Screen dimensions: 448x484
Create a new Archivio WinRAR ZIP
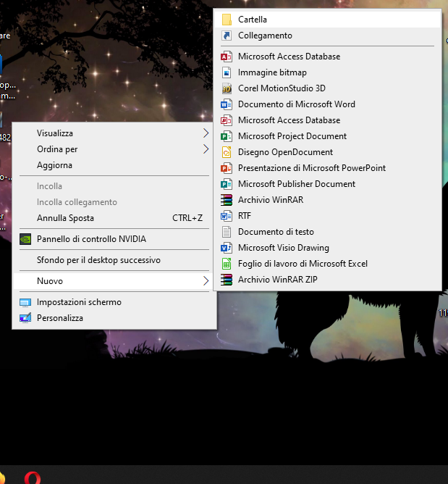click(x=278, y=280)
